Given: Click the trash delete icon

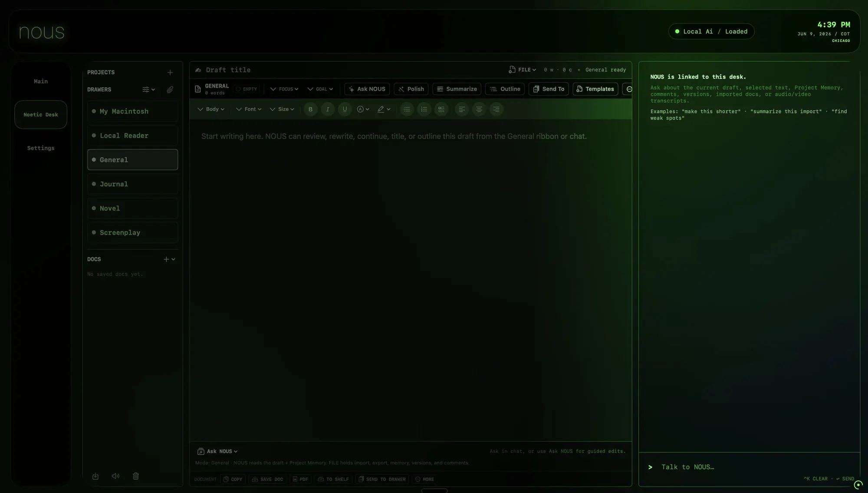Looking at the screenshot, I should coord(136,476).
